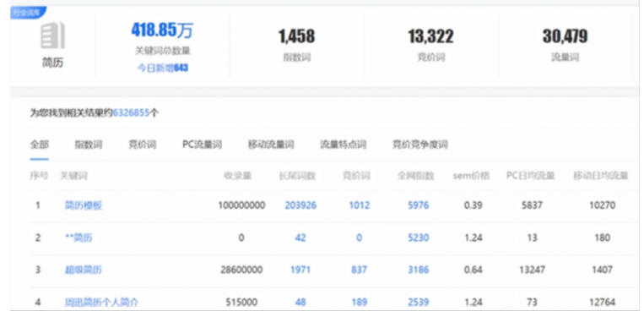Click sem price 0.39

[474, 205]
